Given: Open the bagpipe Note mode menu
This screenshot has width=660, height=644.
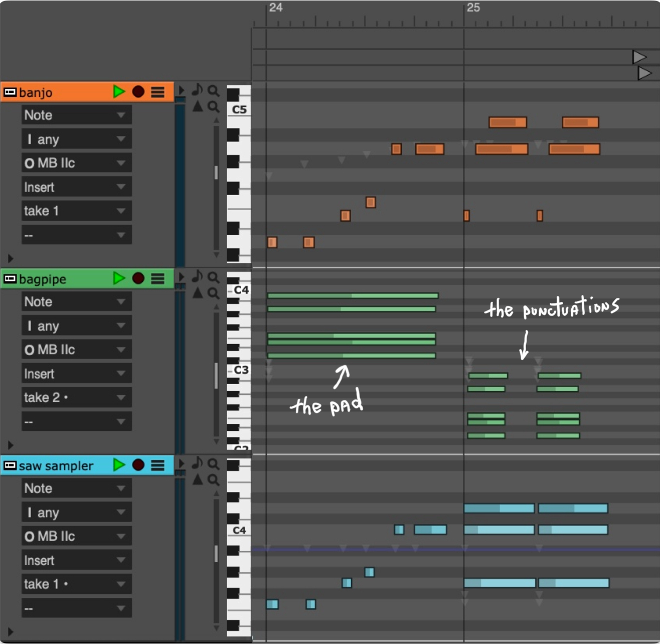Looking at the screenshot, I should [76, 302].
